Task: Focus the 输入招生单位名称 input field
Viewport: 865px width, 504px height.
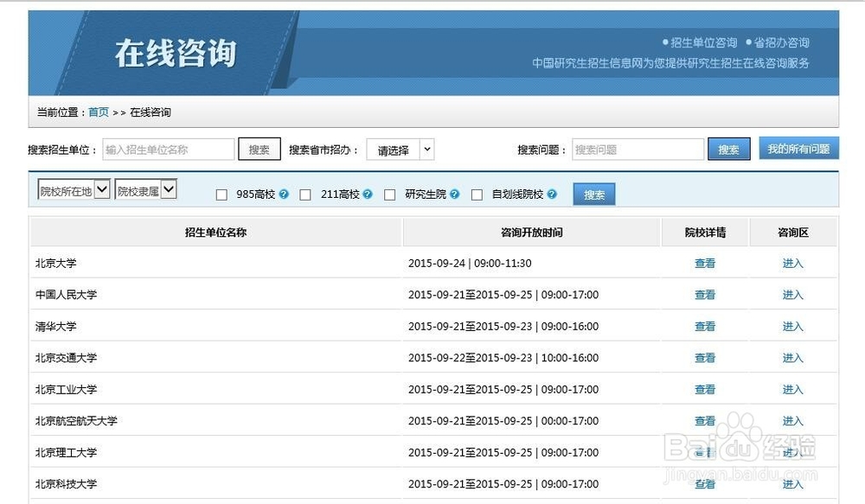Action: [169, 150]
